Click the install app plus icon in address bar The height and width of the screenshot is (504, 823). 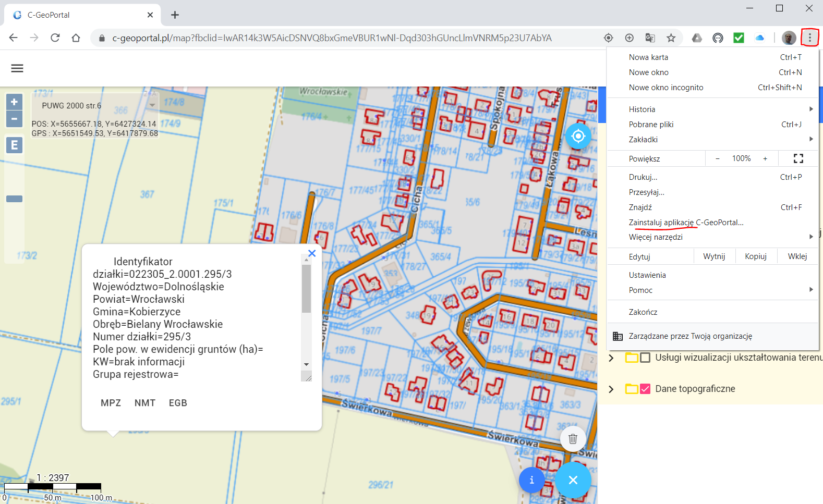pyautogui.click(x=630, y=38)
